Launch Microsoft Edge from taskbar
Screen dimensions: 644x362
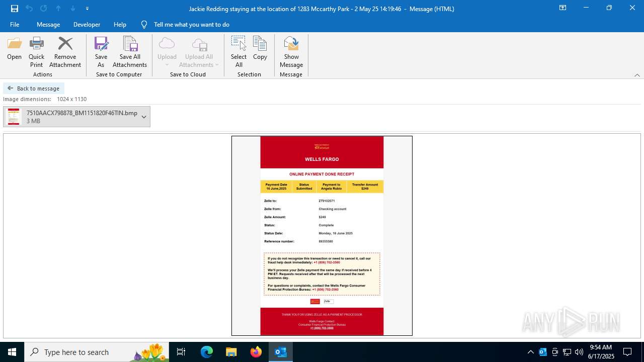[x=207, y=352]
